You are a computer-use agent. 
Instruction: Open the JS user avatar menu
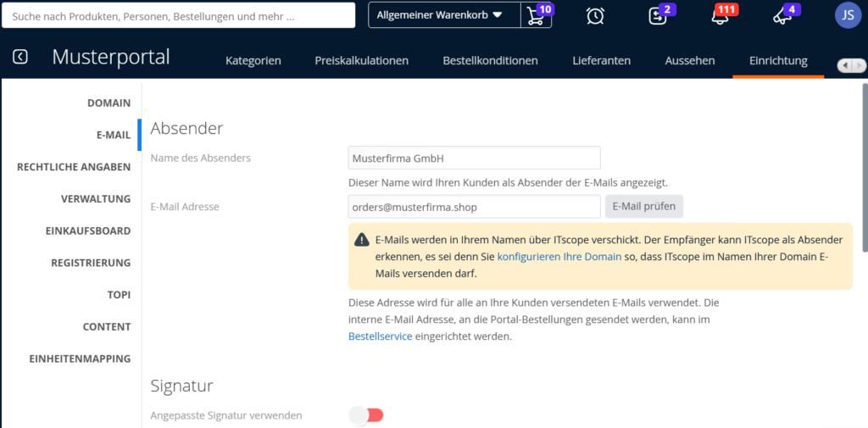[x=848, y=15]
